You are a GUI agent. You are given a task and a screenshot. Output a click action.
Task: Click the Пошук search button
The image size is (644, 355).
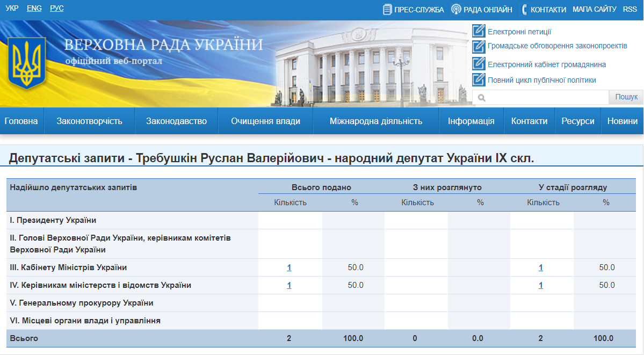click(626, 97)
